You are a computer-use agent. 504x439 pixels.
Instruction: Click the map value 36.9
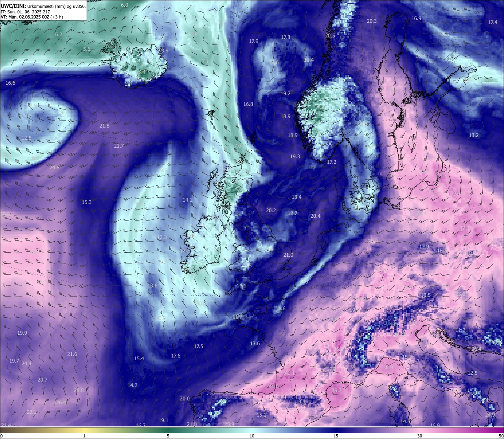(388, 368)
